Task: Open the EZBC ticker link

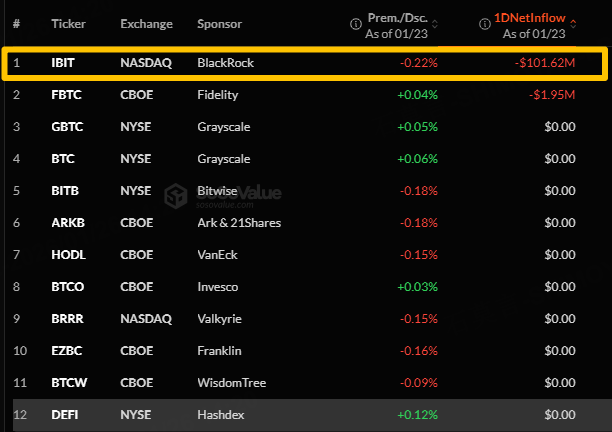Action: click(67, 350)
